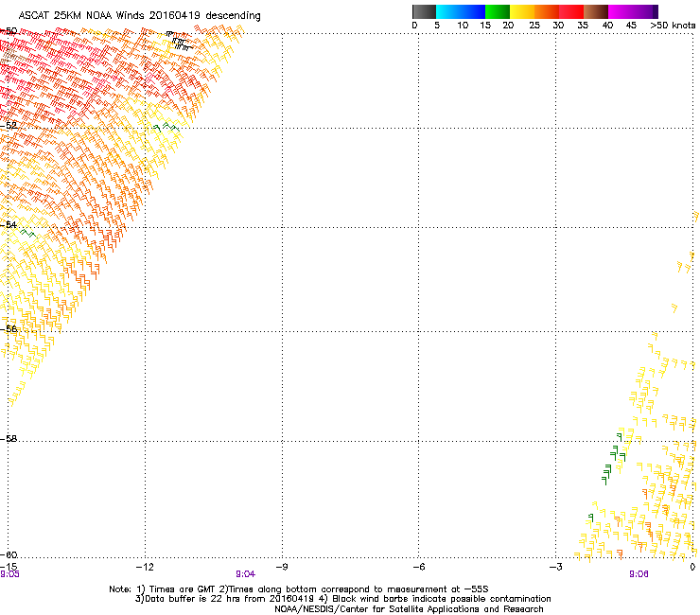Select the blue 5-15 knots color segment
Image resolution: width=700 pixels, height=615 pixels.
tap(461, 11)
